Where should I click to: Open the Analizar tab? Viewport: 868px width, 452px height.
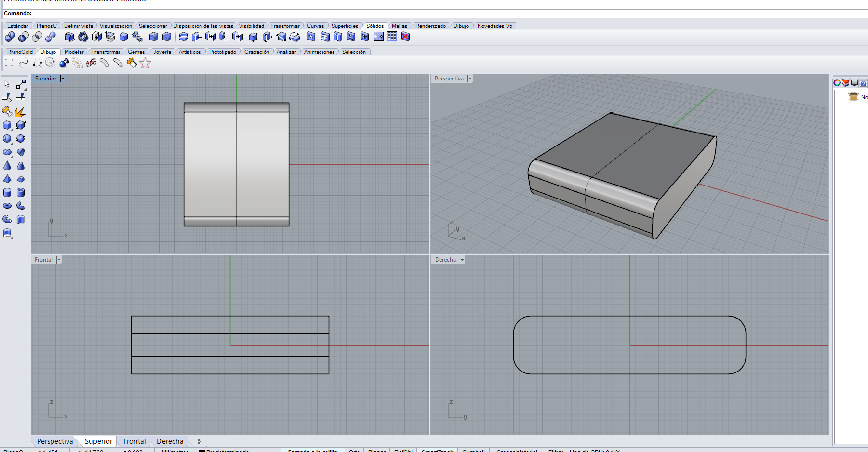point(286,52)
